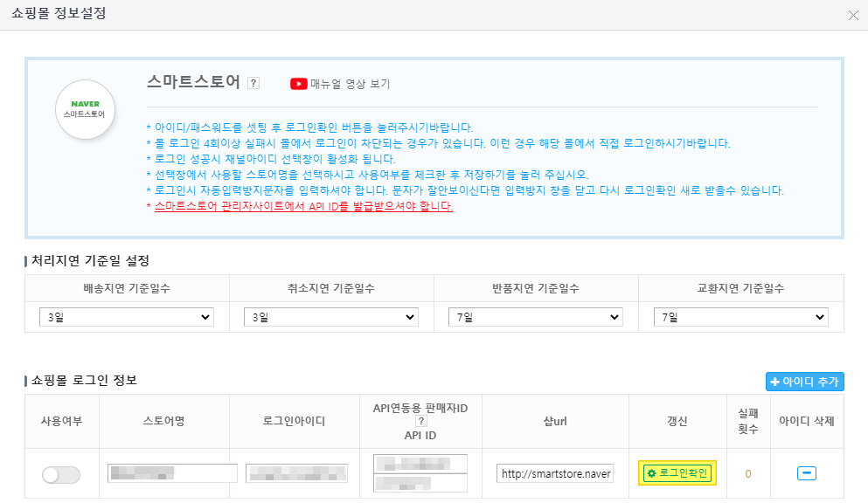Click the NAVER 스마트스토어 round logo

pos(85,109)
